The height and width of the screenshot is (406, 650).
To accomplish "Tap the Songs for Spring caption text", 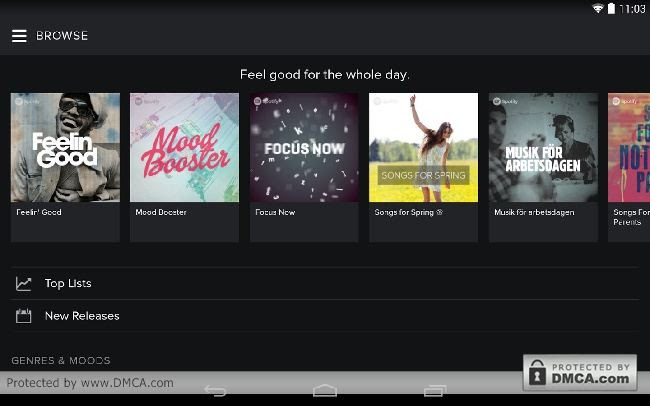I will [409, 212].
